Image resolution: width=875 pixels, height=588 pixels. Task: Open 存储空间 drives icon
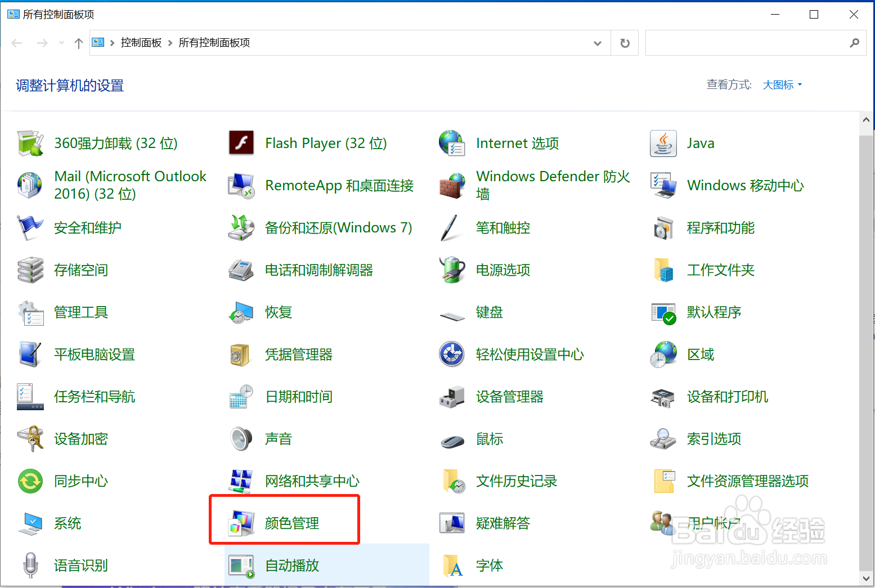coord(30,270)
